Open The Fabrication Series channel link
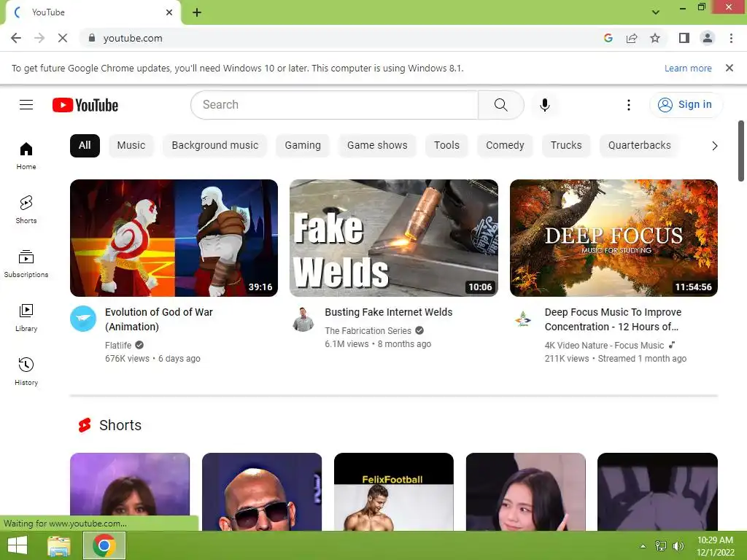The width and height of the screenshot is (747, 560). (368, 330)
